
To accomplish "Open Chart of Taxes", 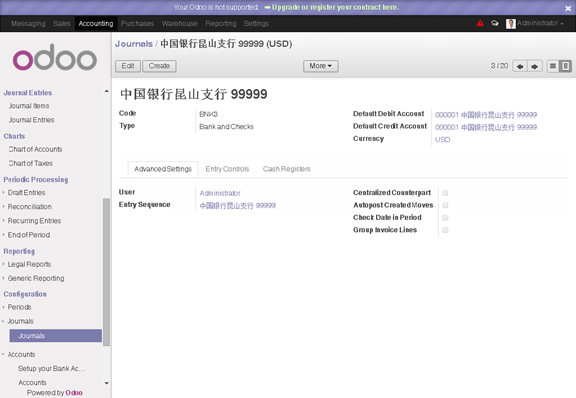I will tap(30, 163).
